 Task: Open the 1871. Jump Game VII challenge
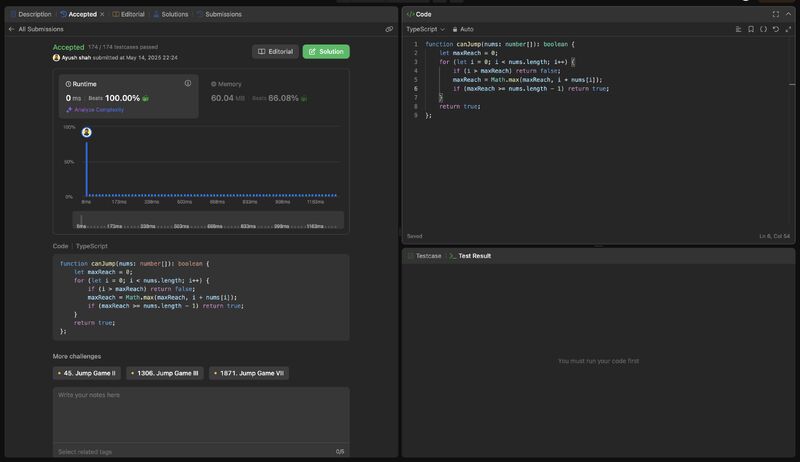249,373
